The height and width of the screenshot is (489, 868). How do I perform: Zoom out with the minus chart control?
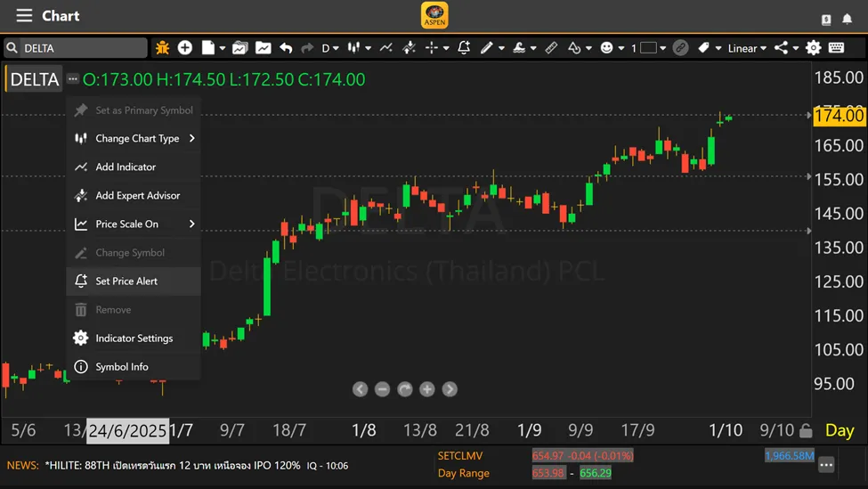pos(382,389)
